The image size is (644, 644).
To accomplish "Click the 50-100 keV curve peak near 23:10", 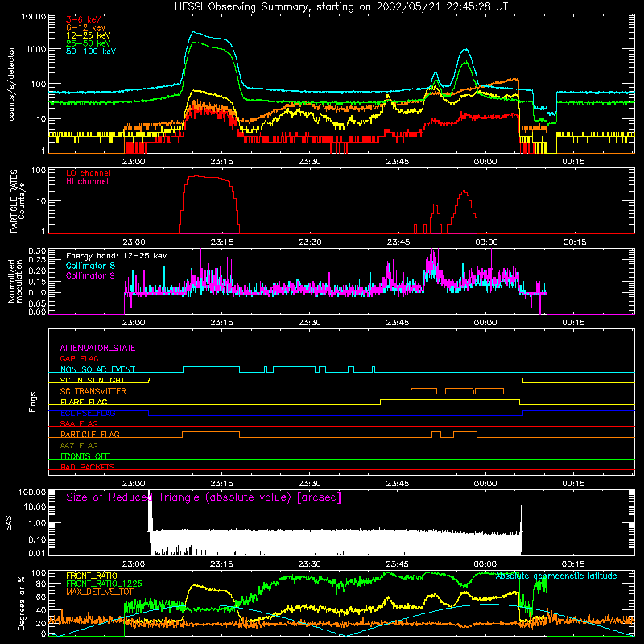I will pos(194,32).
